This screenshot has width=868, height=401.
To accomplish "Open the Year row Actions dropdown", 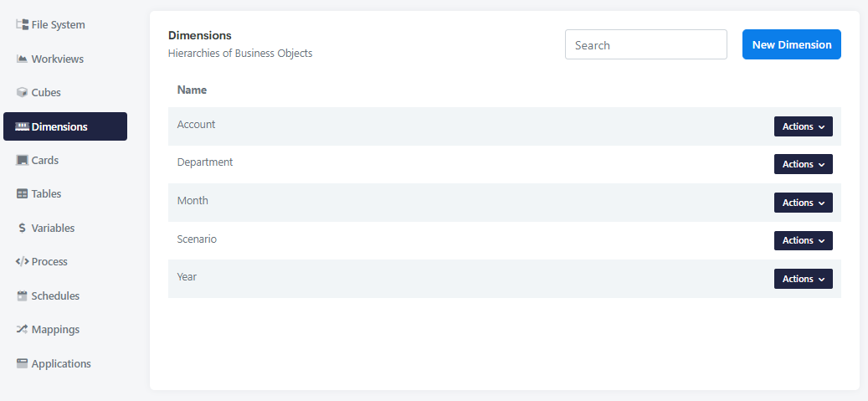I will [x=803, y=279].
